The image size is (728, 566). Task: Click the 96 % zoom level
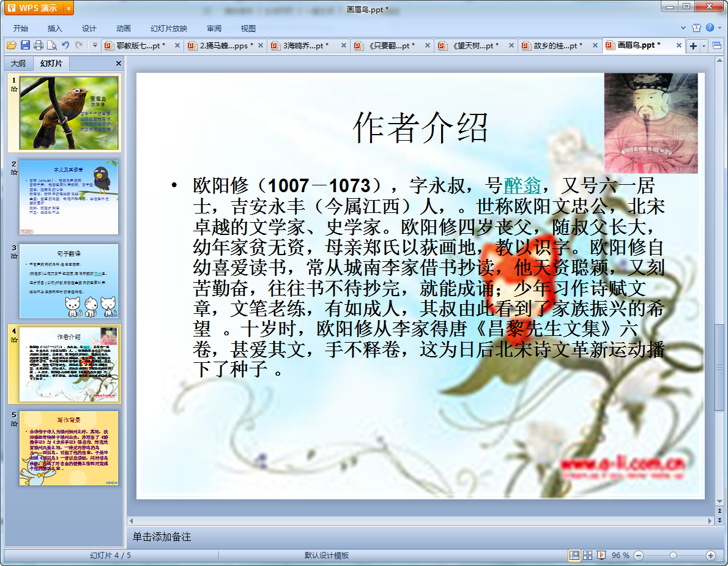[620, 556]
